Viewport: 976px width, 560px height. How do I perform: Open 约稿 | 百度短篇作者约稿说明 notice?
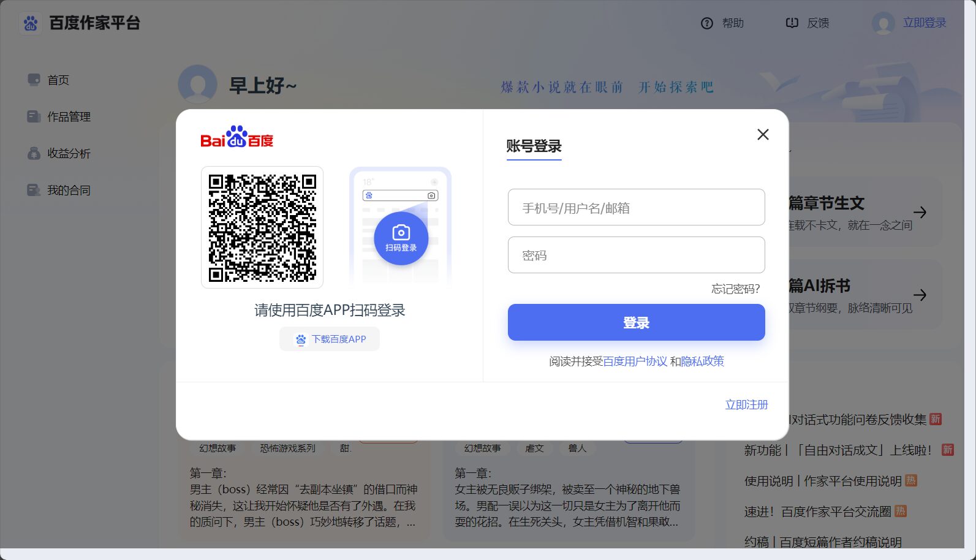823,542
